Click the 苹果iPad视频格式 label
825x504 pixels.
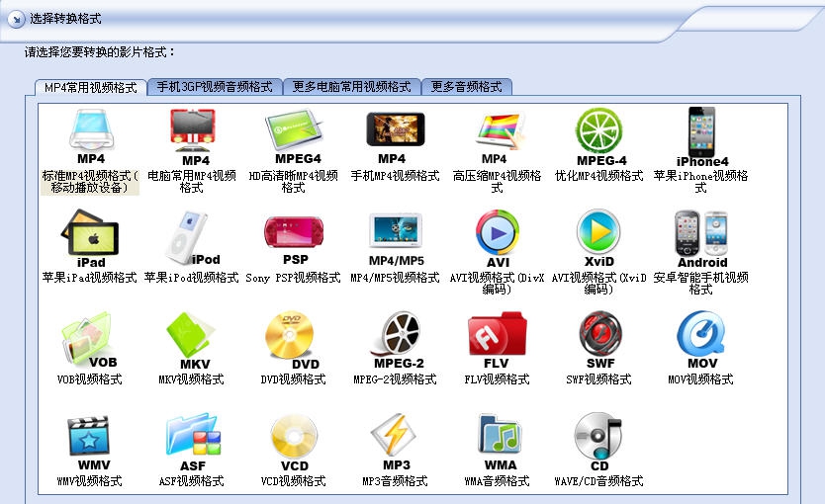[x=89, y=278]
